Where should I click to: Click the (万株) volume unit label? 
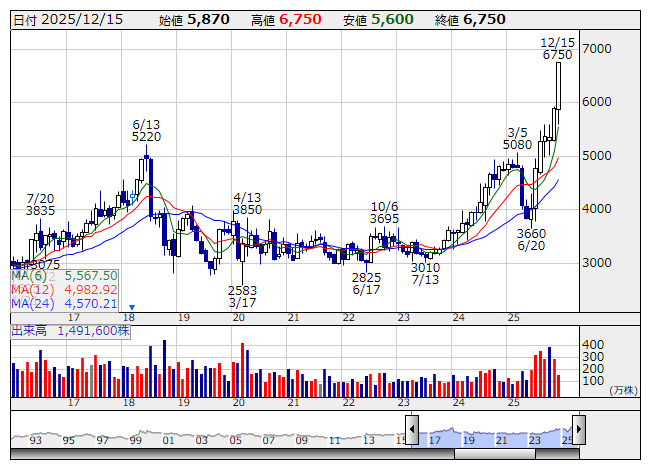(623, 390)
